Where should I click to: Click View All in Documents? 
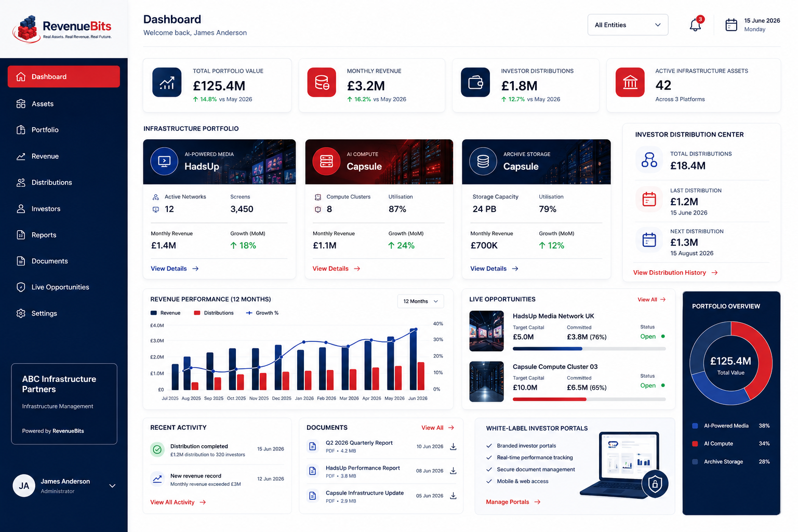437,428
